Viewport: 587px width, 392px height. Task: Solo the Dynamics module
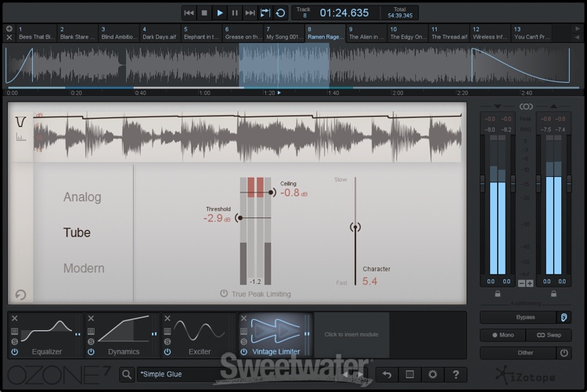tap(91, 341)
